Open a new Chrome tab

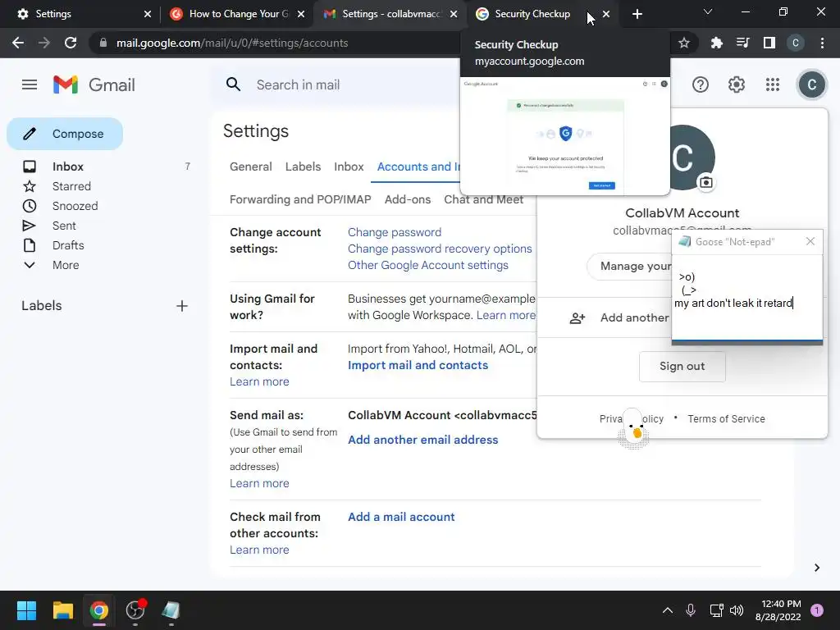pyautogui.click(x=637, y=14)
